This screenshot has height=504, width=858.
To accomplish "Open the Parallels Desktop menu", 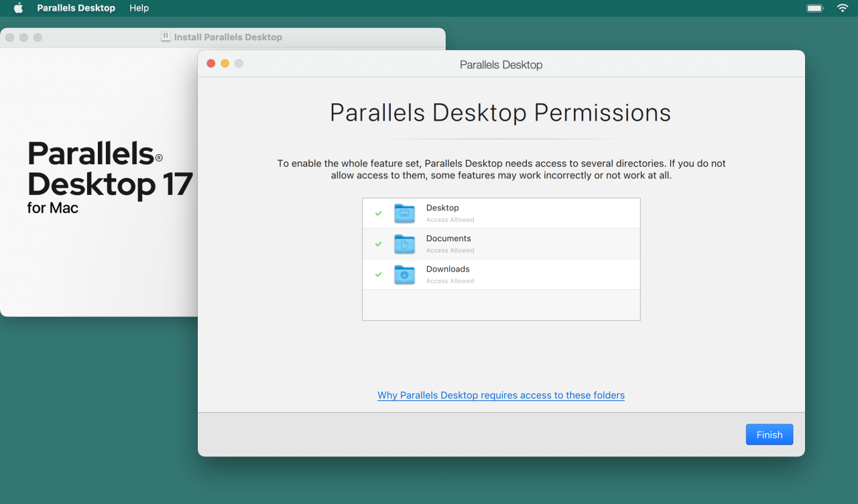I will (76, 8).
